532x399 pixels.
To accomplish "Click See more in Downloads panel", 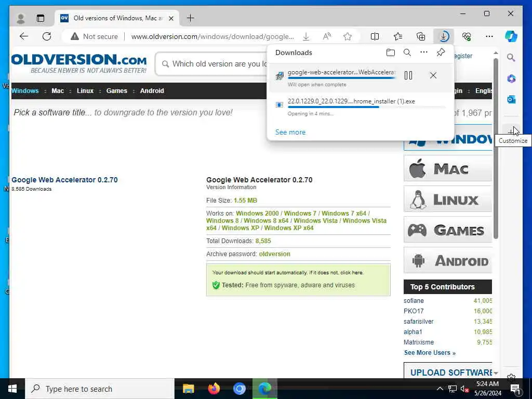I will [290, 132].
